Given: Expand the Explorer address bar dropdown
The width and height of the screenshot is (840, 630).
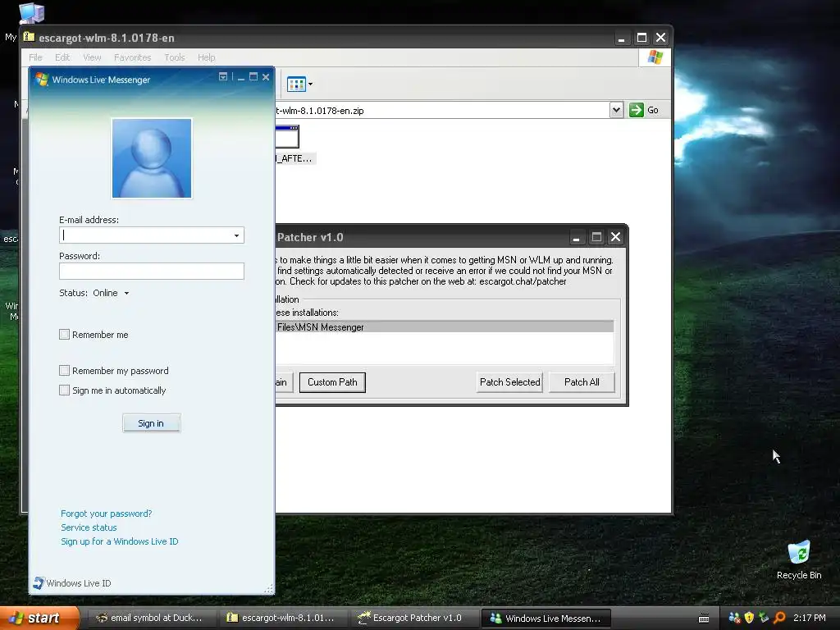Looking at the screenshot, I should [x=616, y=110].
